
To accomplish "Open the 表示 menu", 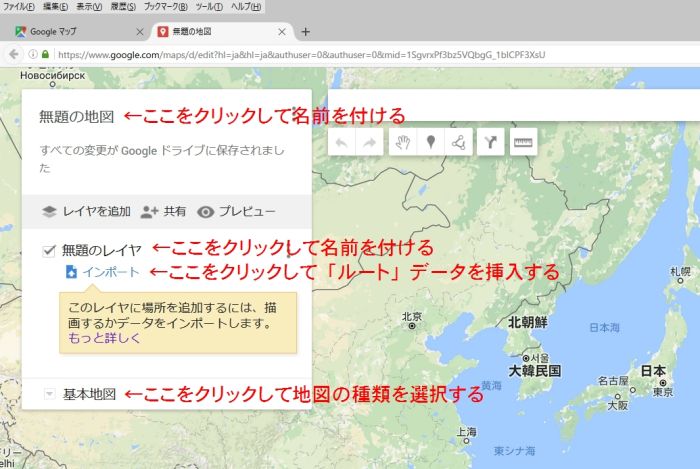I will [x=89, y=7].
